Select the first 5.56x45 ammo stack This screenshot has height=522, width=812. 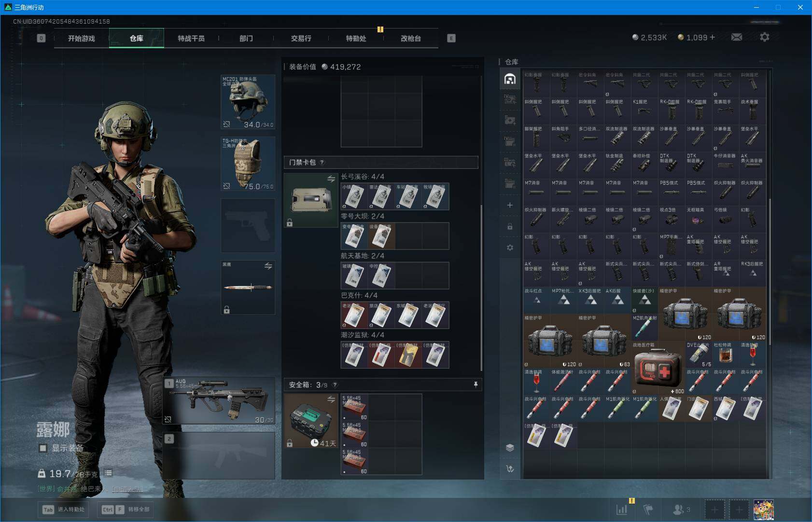(x=354, y=407)
